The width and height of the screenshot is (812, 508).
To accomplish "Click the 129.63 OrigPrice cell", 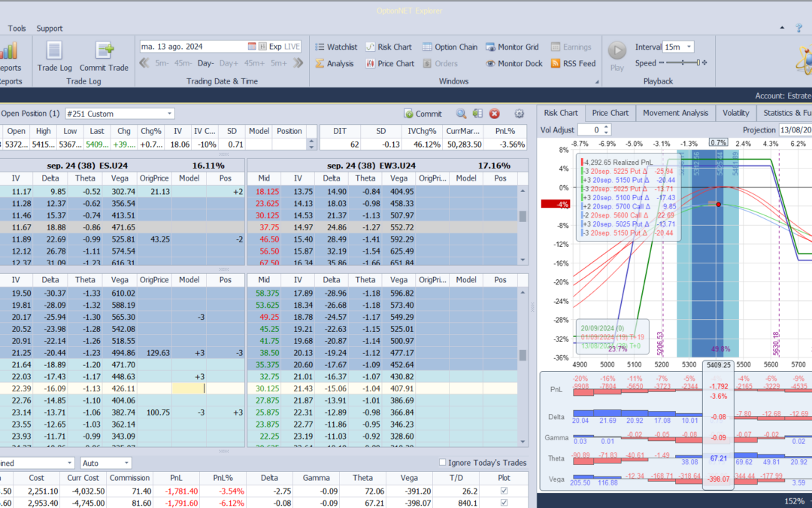I will coord(154,352).
